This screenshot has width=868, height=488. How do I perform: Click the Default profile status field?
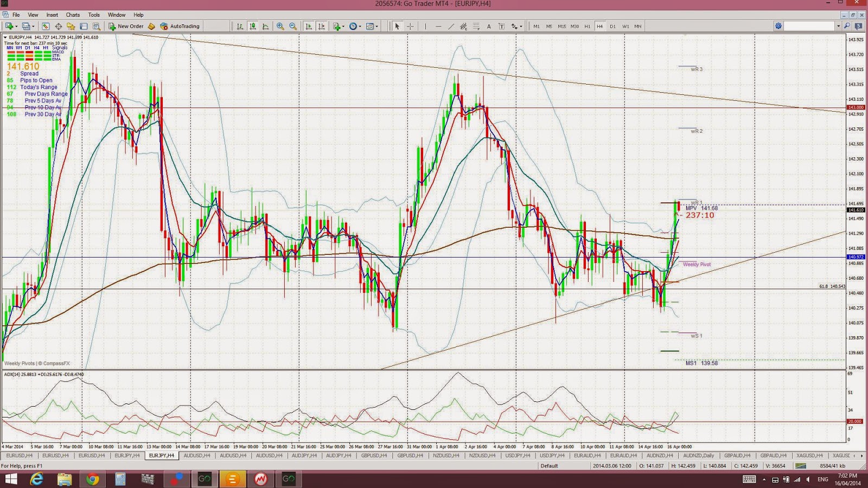[550, 466]
